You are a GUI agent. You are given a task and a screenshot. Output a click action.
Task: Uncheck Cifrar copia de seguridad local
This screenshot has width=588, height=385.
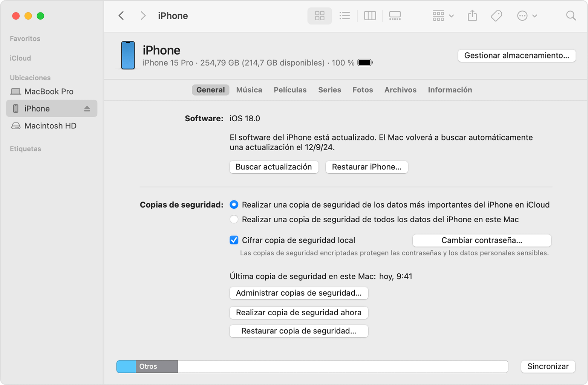point(234,240)
